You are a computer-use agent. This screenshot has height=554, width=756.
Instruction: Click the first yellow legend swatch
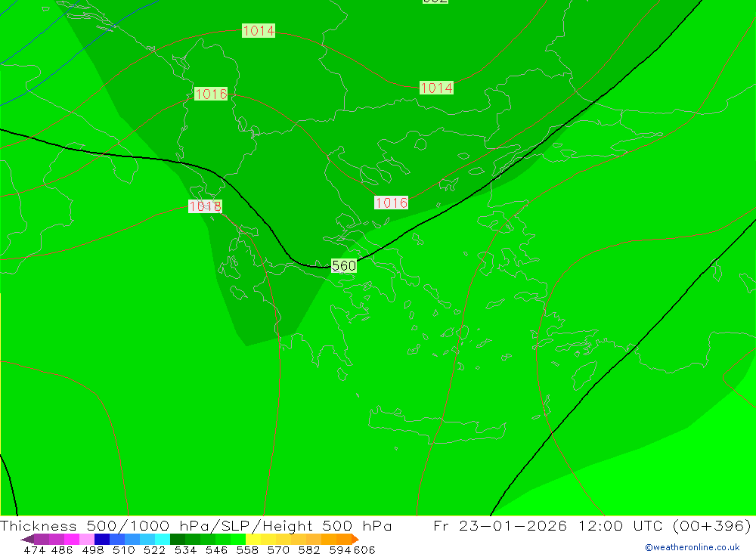click(253, 539)
